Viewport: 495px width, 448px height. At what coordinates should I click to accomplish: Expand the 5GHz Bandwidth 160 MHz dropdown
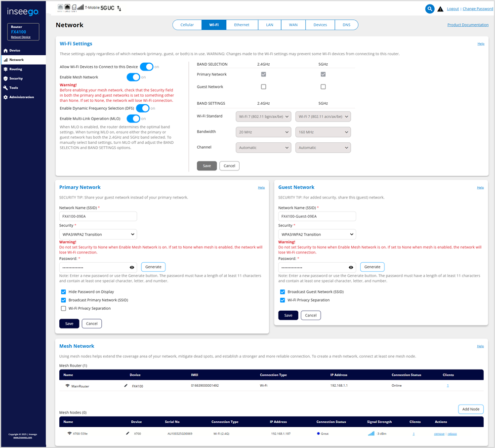point(323,132)
